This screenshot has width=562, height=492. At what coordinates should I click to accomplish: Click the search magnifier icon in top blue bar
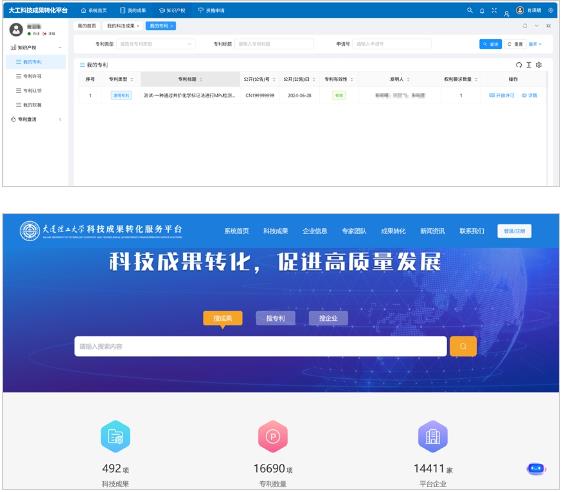tap(470, 10)
